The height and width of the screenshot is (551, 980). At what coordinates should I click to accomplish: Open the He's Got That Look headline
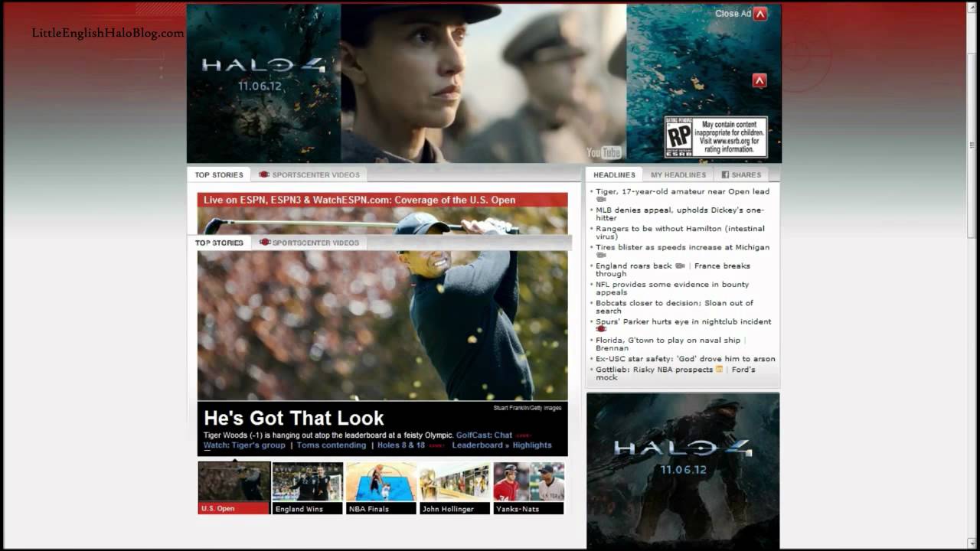294,418
